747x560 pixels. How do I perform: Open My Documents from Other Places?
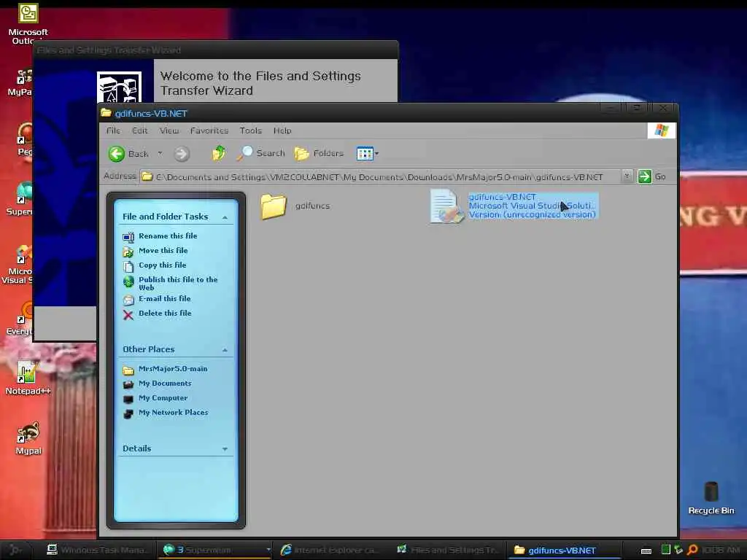(165, 384)
